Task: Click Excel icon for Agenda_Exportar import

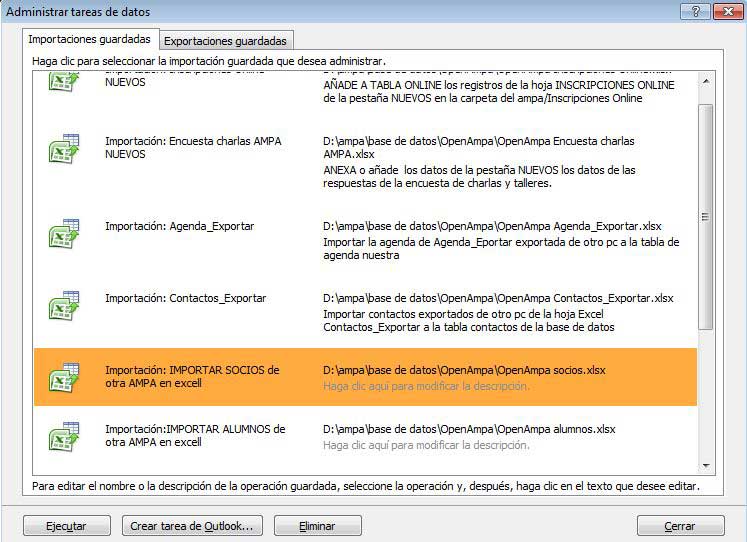Action: pyautogui.click(x=64, y=233)
